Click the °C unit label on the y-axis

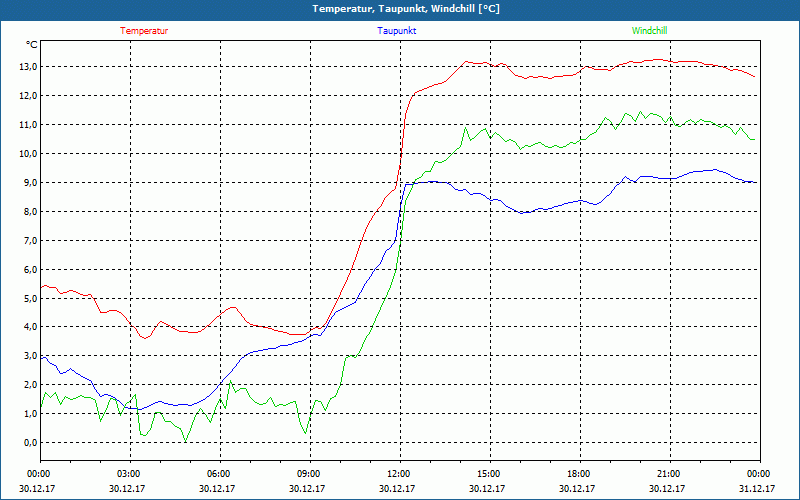tap(31, 45)
